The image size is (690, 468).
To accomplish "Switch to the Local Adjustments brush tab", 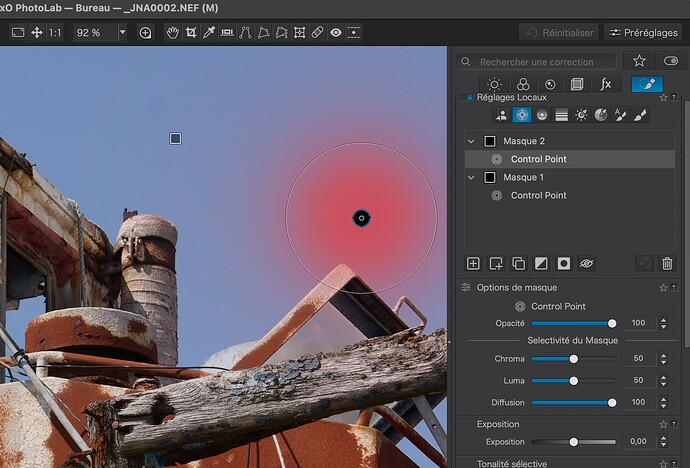I will (x=646, y=85).
